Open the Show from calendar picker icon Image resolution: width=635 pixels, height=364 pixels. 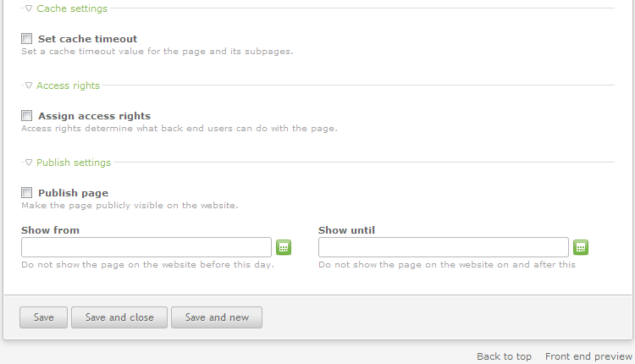tap(284, 247)
